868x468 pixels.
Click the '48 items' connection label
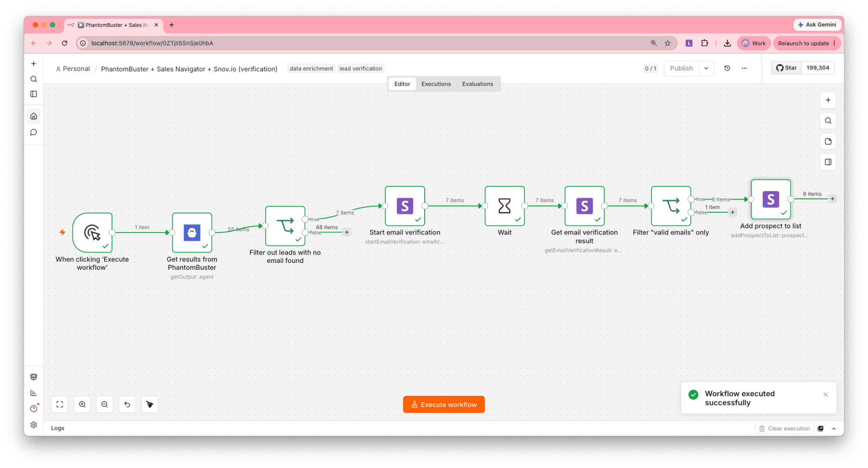click(x=327, y=227)
